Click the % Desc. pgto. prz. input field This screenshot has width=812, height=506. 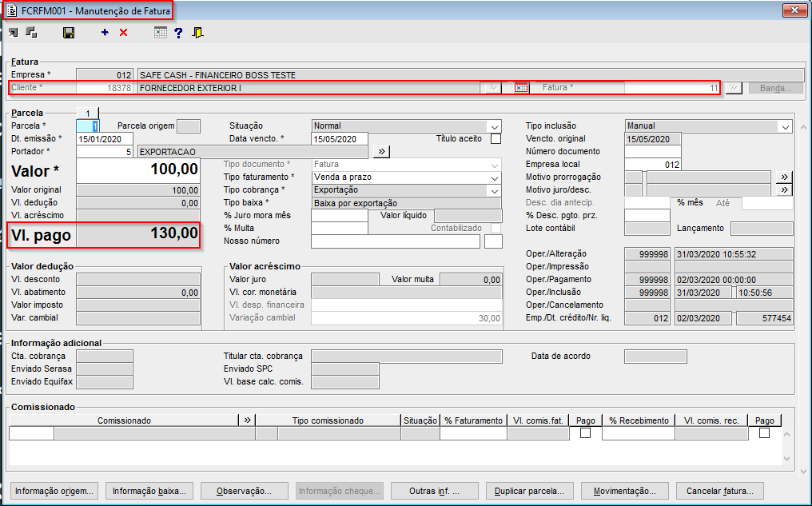tap(647, 216)
